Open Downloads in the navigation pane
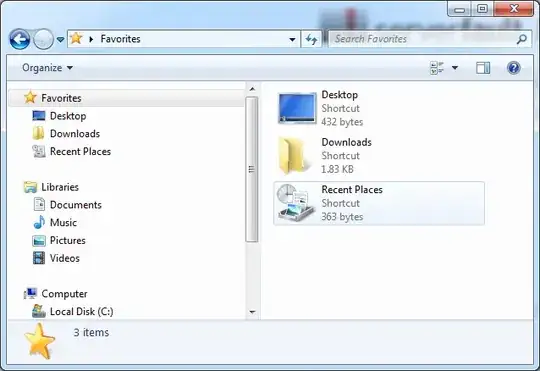Viewport: 540px width, 371px height. (75, 134)
